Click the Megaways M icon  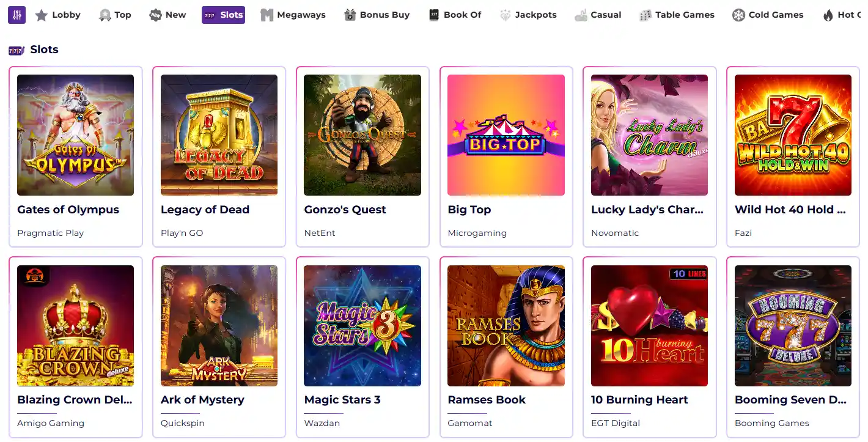coord(267,15)
